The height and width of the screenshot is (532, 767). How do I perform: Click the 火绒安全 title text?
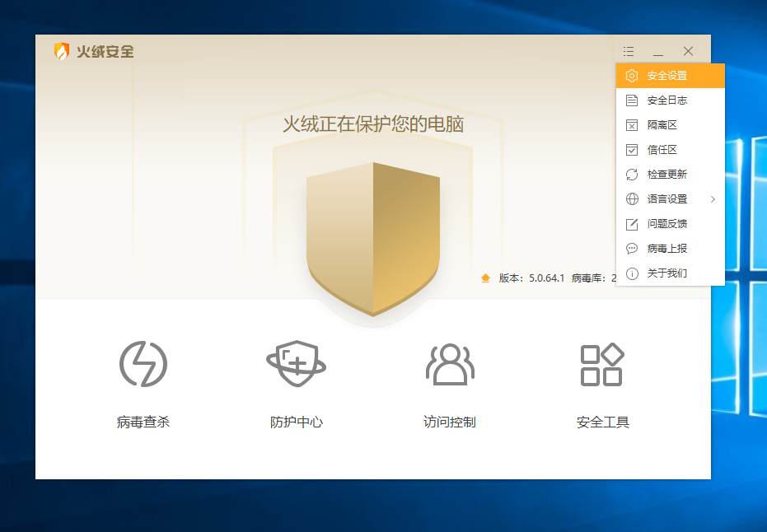point(105,51)
